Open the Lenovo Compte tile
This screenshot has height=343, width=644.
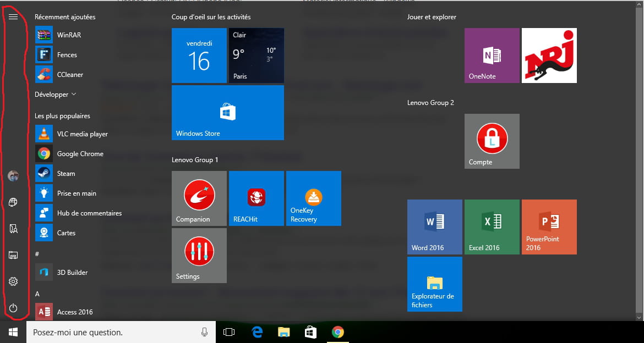coord(492,141)
